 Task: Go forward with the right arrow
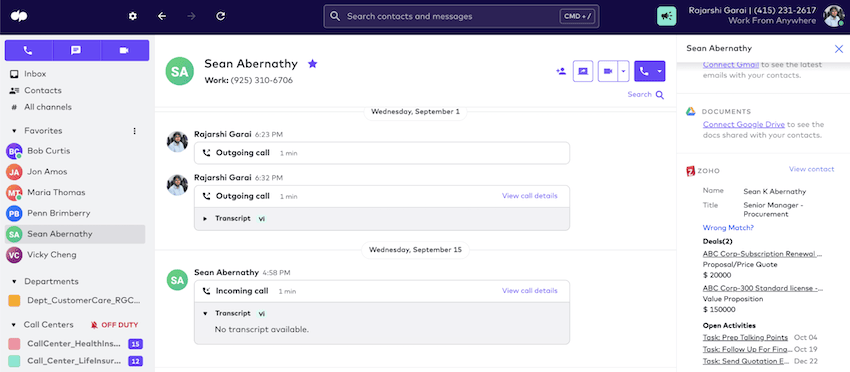[x=191, y=16]
